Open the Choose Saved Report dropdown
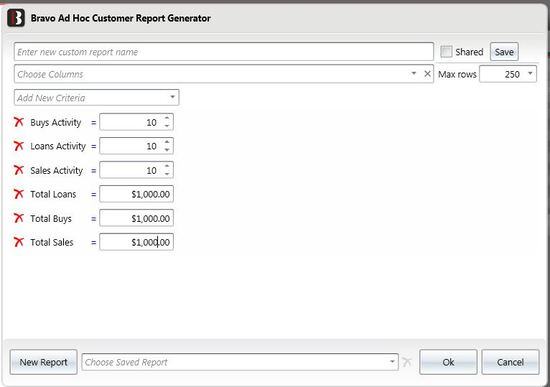The height and width of the screenshot is (387, 550). tap(392, 362)
